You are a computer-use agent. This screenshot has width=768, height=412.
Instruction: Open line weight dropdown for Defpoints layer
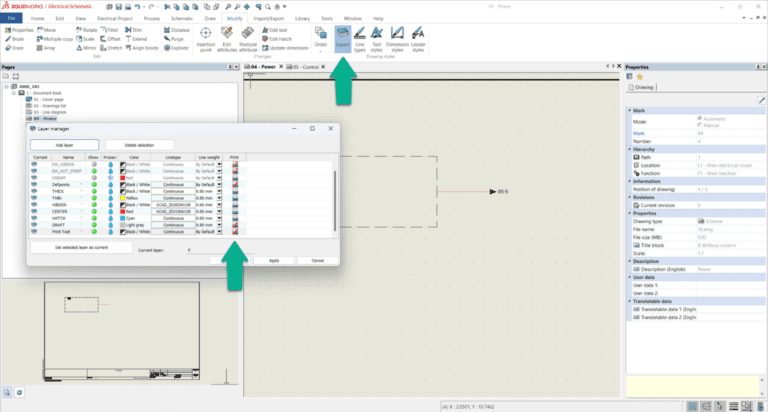click(x=219, y=185)
